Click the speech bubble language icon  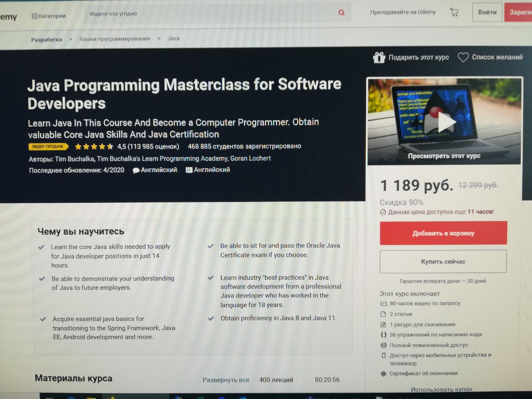(x=135, y=170)
